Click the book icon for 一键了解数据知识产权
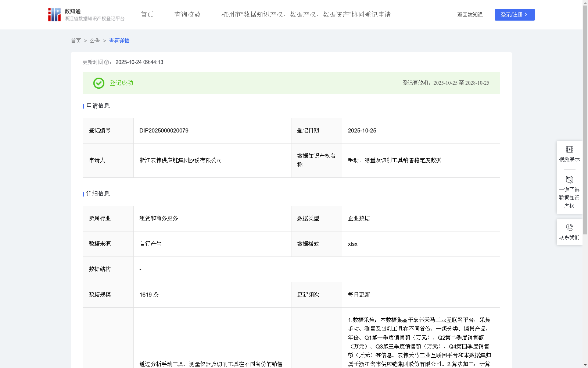The width and height of the screenshot is (588, 368). [569, 180]
